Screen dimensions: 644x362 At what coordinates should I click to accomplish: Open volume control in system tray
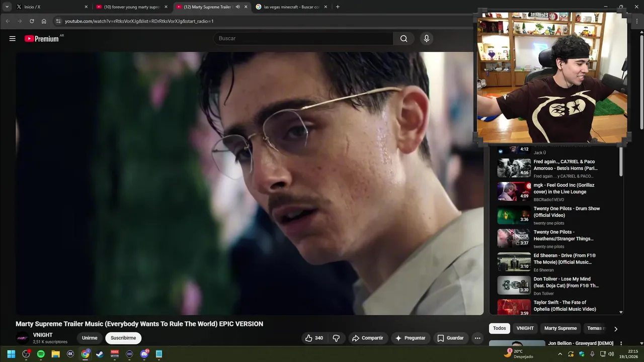point(611,354)
